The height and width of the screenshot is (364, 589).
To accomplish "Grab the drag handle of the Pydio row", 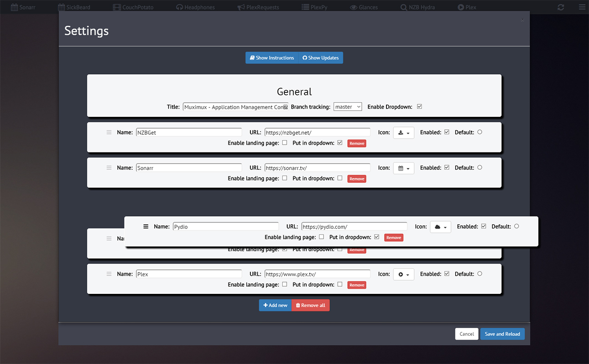I will [146, 227].
